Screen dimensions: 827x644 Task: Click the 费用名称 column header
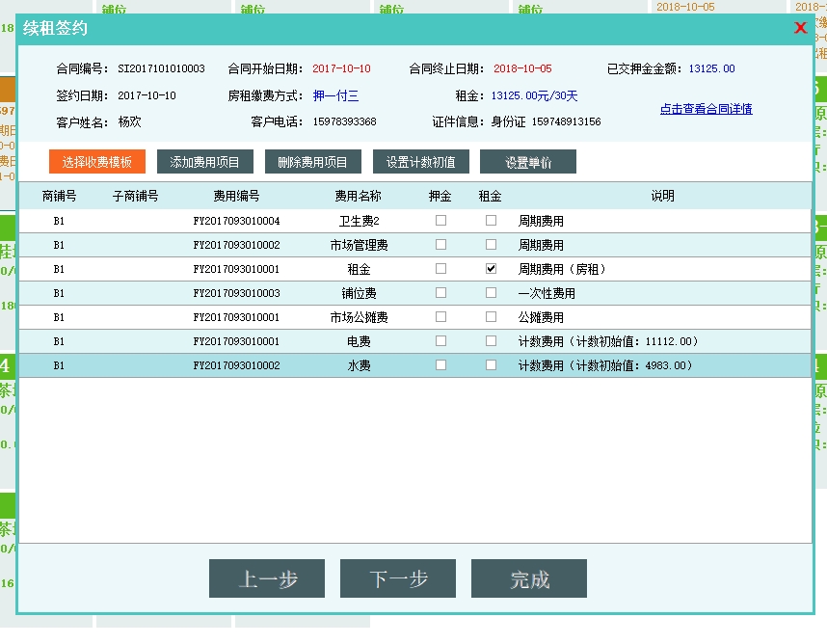click(358, 196)
